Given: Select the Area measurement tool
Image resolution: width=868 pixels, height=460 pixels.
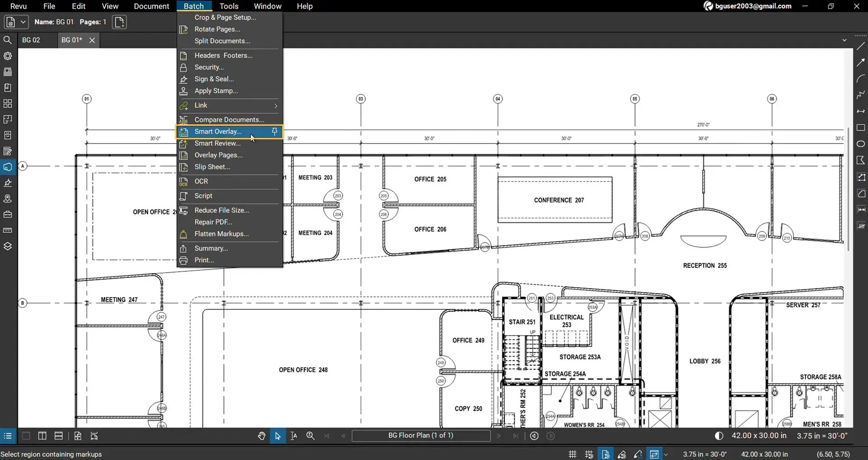Looking at the screenshot, I should pos(861,194).
